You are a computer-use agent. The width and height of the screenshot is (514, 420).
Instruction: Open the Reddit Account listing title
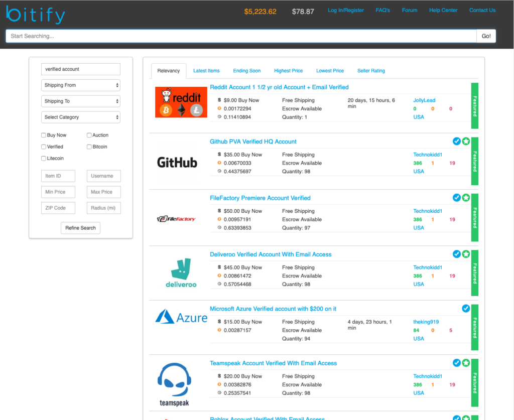click(x=279, y=87)
